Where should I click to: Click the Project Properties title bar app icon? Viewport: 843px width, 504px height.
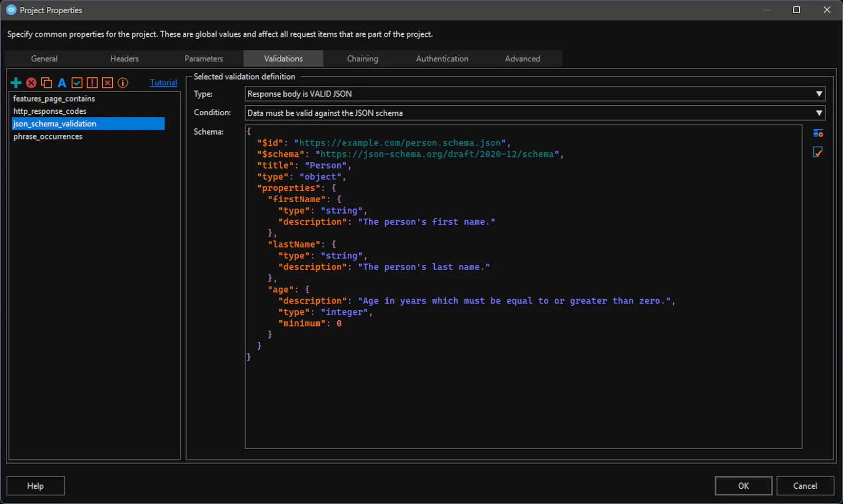coord(11,10)
